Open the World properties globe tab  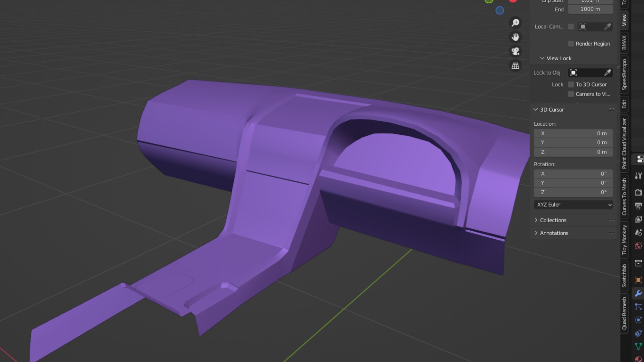point(638,246)
